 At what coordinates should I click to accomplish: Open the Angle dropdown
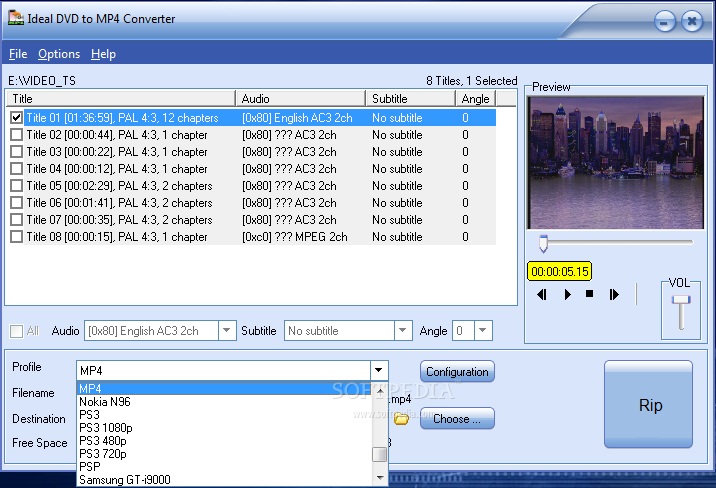[x=483, y=331]
